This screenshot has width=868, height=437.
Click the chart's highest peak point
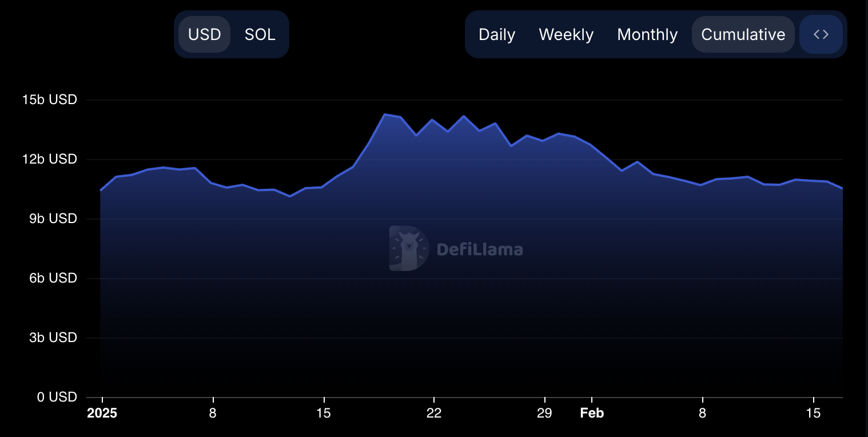pyautogui.click(x=385, y=114)
